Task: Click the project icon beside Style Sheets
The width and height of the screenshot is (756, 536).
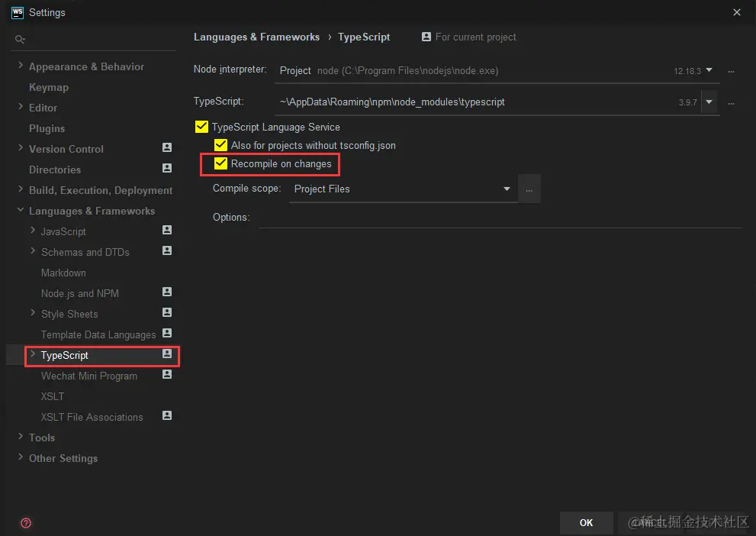Action: click(x=167, y=312)
